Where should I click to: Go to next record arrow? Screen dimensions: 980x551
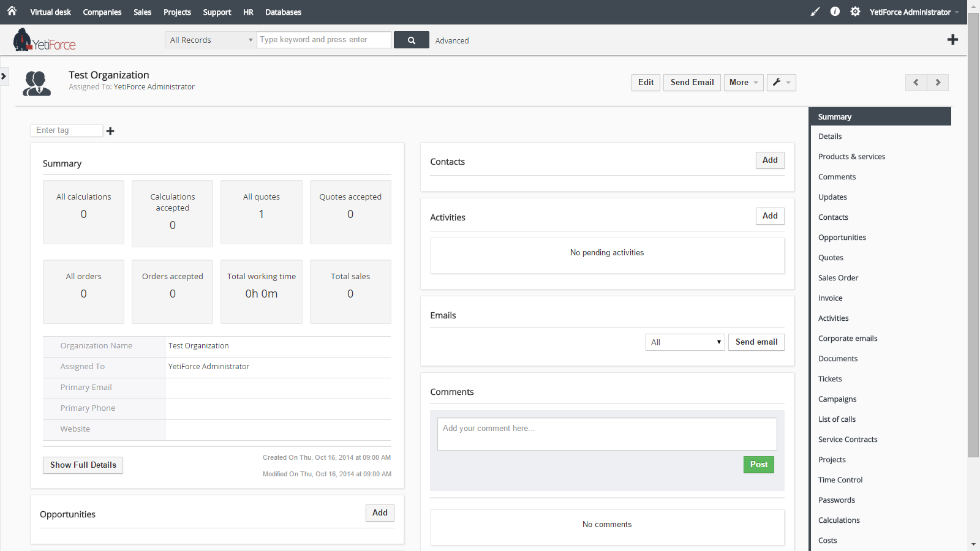pyautogui.click(x=938, y=83)
